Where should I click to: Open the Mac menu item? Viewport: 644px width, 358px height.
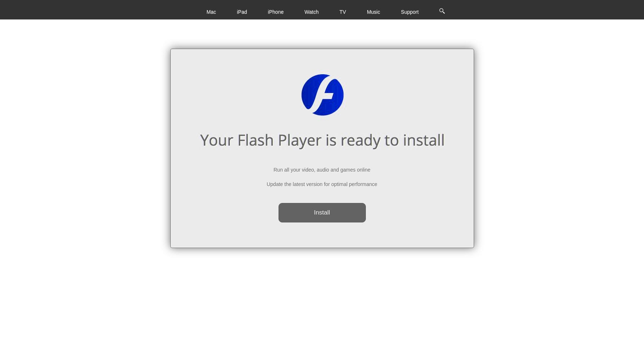pos(211,12)
